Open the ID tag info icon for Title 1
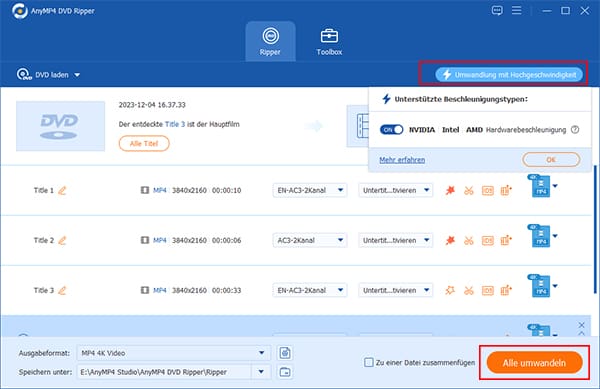This screenshot has height=389, width=600. (x=488, y=190)
